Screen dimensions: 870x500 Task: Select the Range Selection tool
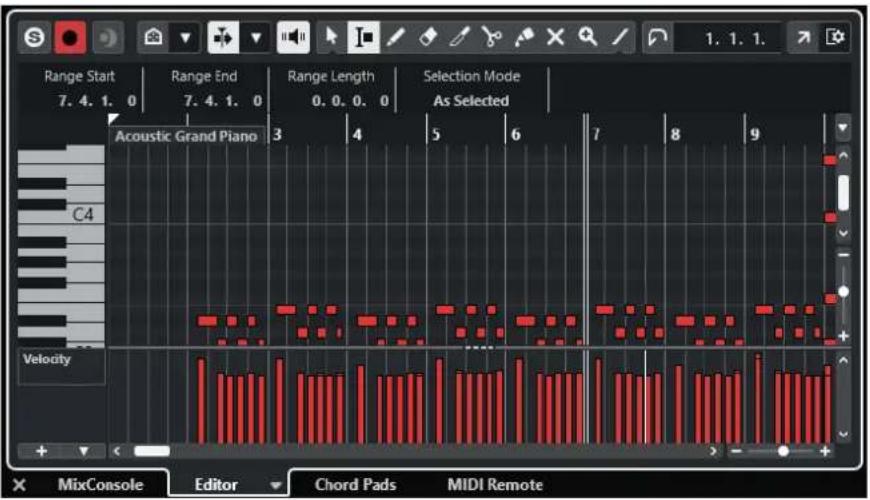tap(363, 38)
